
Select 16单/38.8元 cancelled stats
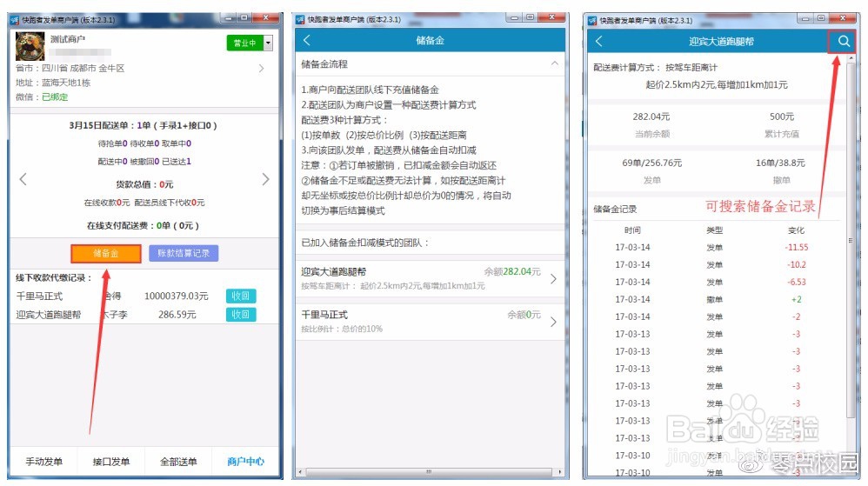[x=780, y=163]
